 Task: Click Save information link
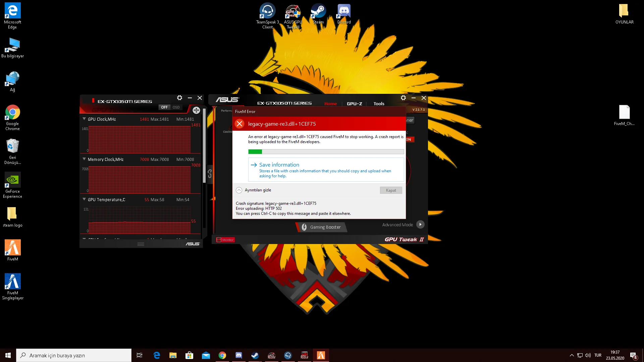279,165
